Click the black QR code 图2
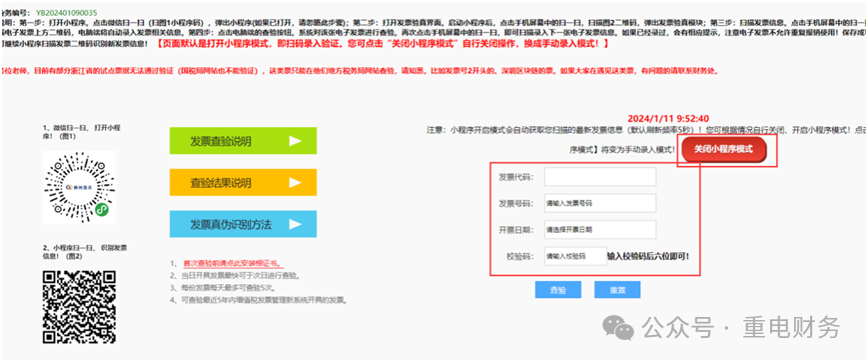The height and width of the screenshot is (362, 868). 79,307
